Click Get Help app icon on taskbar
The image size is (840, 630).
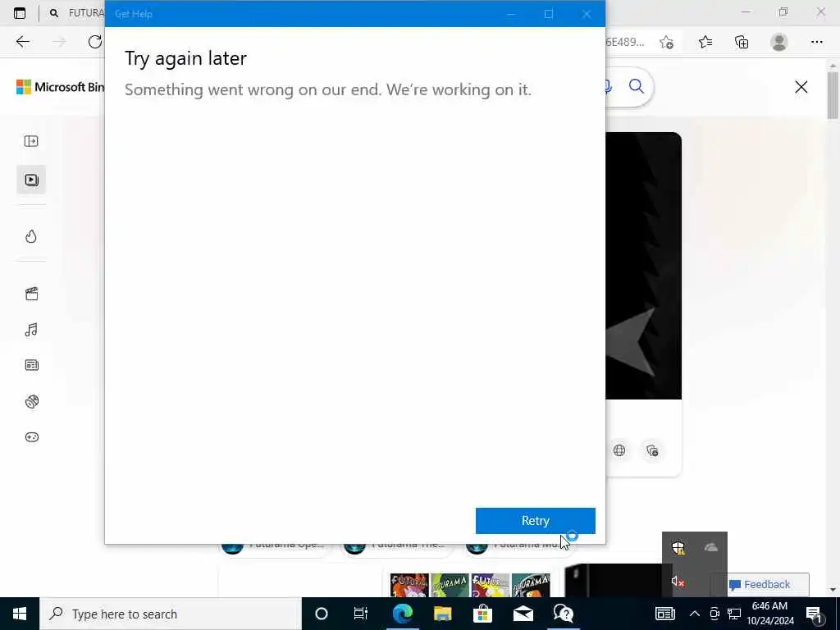coord(563,614)
